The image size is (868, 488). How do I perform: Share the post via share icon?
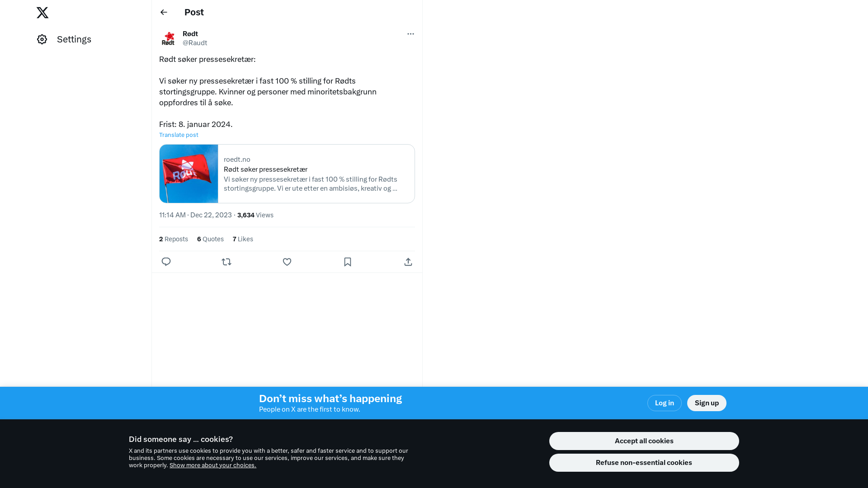408,262
